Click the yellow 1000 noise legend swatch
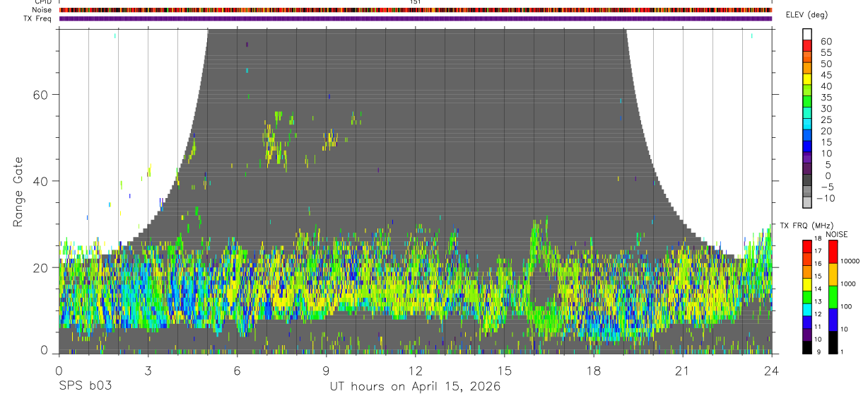The width and height of the screenshot is (868, 401). tap(832, 273)
